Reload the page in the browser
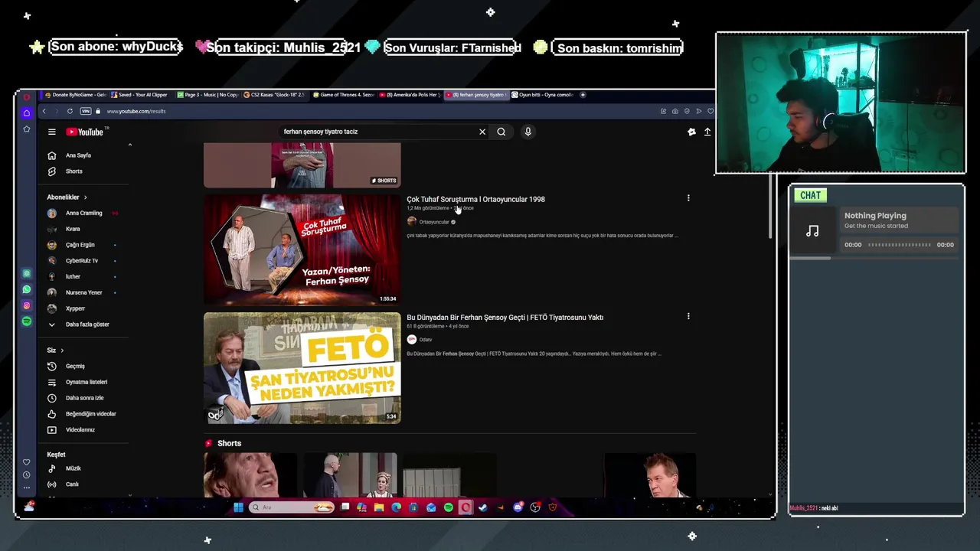Viewport: 980px width, 551px height. [x=70, y=111]
